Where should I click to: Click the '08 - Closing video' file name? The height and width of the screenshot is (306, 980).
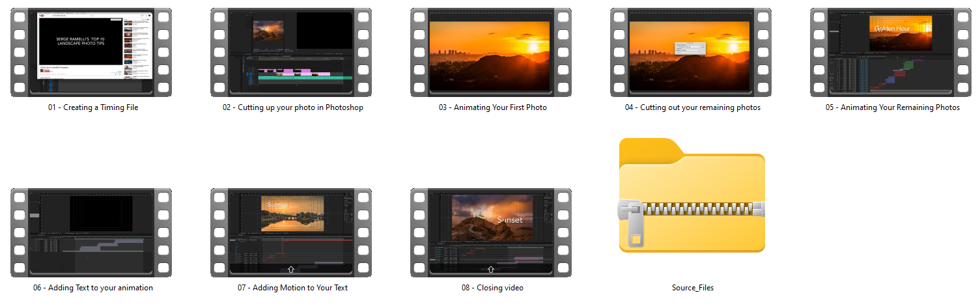pyautogui.click(x=492, y=288)
